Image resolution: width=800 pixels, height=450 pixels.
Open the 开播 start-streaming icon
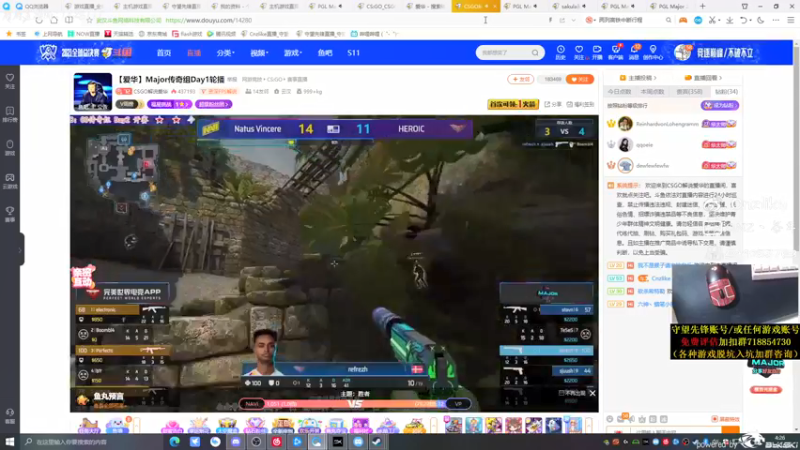tap(597, 52)
